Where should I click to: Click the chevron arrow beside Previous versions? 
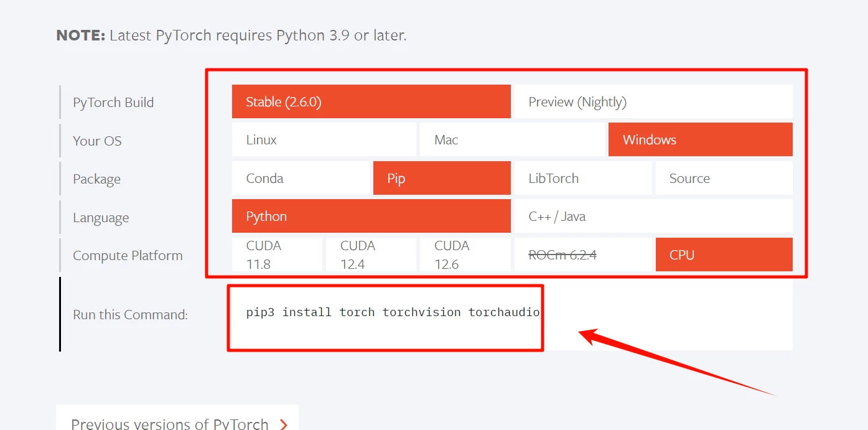(x=284, y=424)
